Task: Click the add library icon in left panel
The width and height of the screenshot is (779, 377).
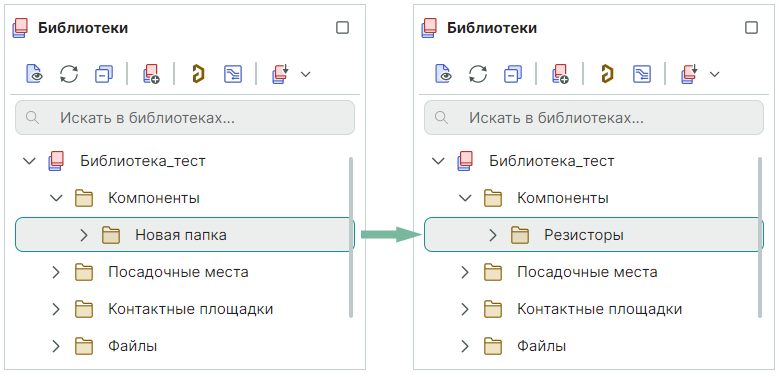Action: pos(151,74)
